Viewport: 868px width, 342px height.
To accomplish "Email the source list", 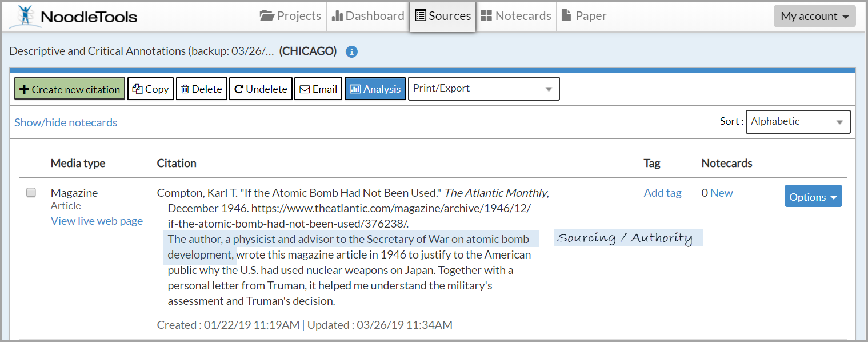I will tap(318, 89).
